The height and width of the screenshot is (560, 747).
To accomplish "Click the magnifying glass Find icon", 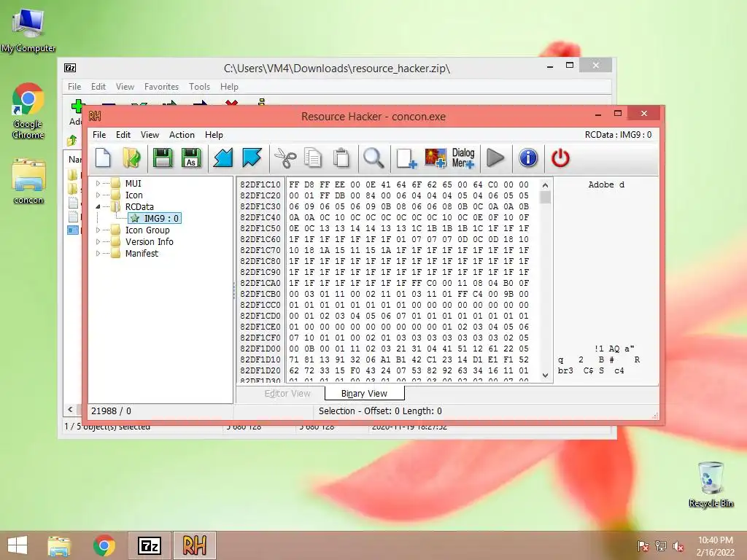I will pos(373,157).
